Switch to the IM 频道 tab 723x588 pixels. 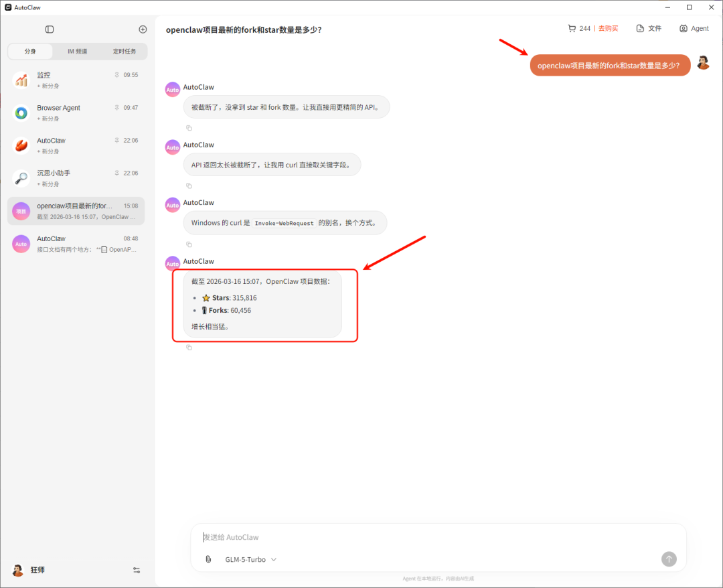[x=78, y=51]
